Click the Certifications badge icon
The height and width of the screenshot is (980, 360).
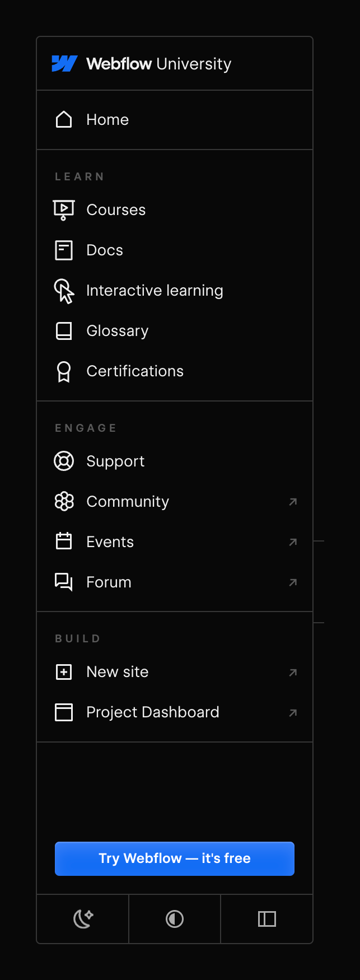tap(64, 371)
